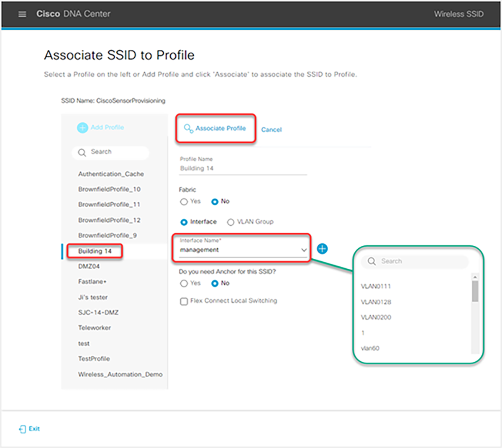
Task: Click the magnifier icon in profile search
Action: pos(82,152)
